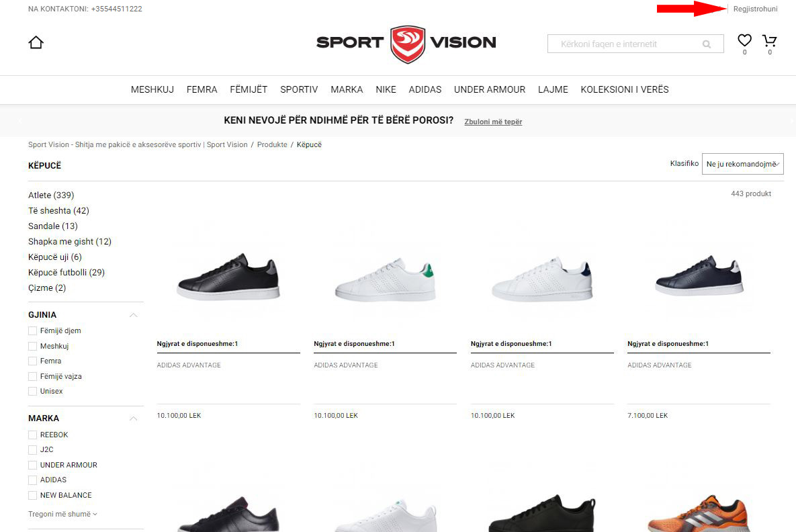
Task: Filter by Atlete (339) category
Action: point(51,195)
